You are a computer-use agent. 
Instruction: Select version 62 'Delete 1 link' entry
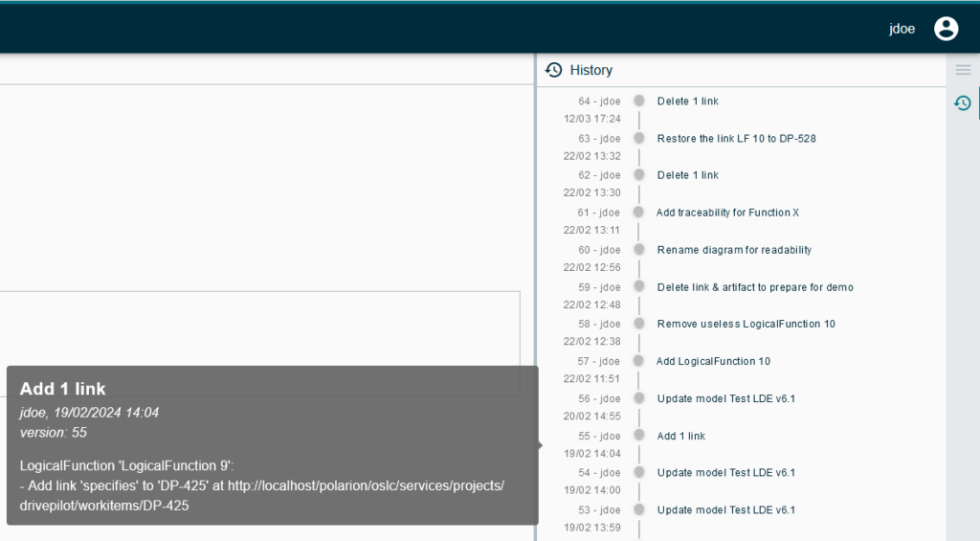pyautogui.click(x=687, y=175)
